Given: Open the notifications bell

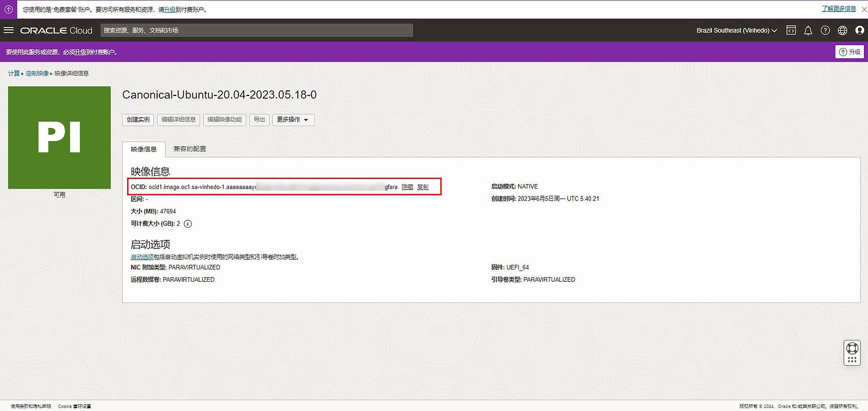Looking at the screenshot, I should [x=808, y=30].
